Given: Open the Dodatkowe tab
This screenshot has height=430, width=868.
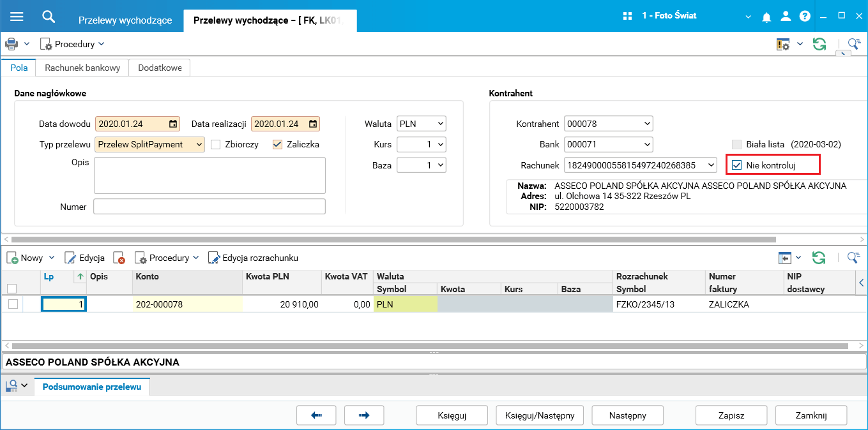Looking at the screenshot, I should coord(160,68).
